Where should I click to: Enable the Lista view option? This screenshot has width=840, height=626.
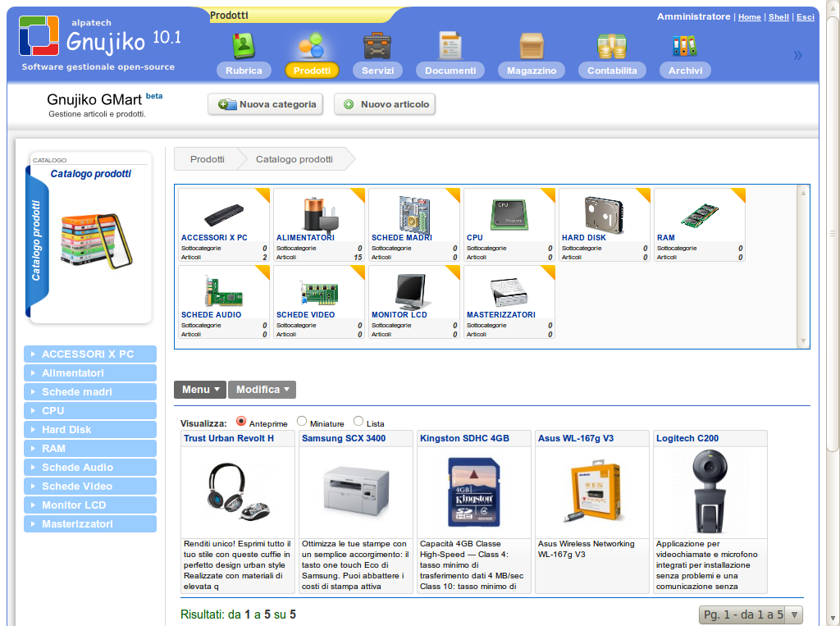[x=357, y=420]
